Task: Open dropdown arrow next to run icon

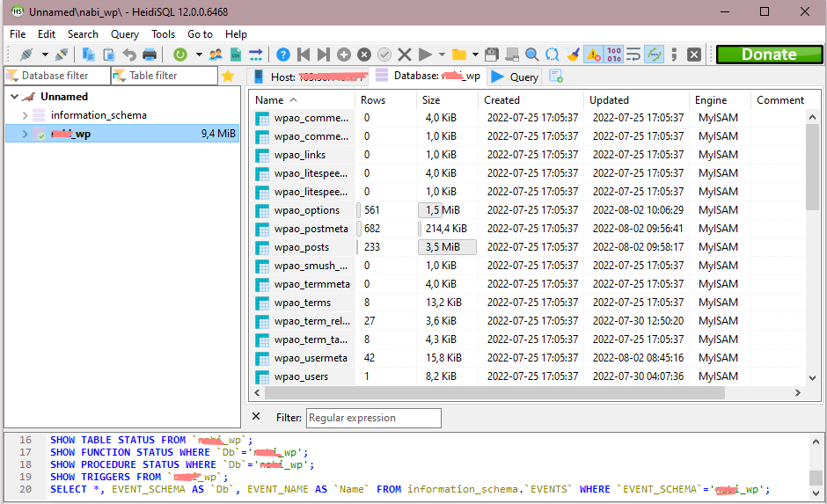Action: [x=442, y=55]
